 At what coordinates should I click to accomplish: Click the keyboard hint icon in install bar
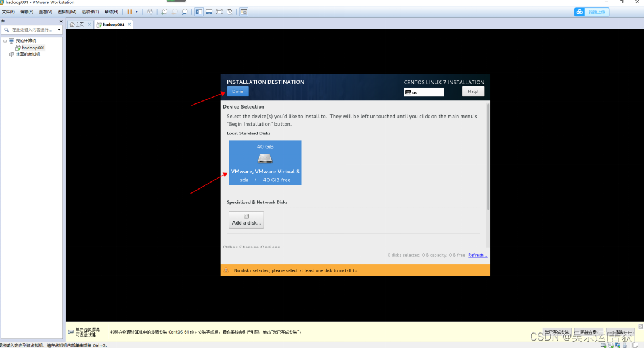point(71,331)
